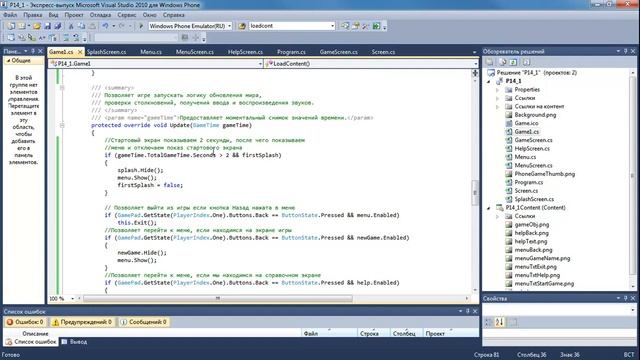Pin the Properties panel
Screen dimensions: 640x360
coord(625,298)
